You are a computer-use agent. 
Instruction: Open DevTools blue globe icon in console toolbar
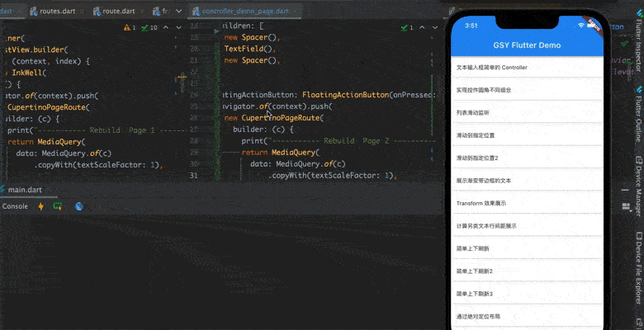78,206
